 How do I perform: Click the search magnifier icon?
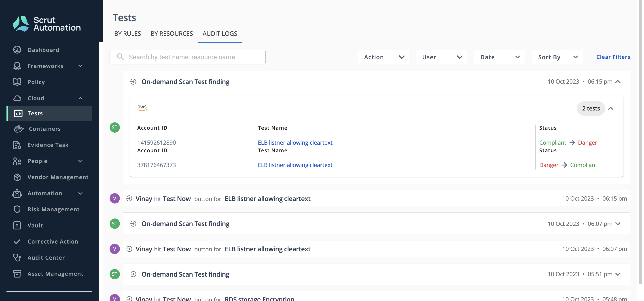click(x=120, y=57)
